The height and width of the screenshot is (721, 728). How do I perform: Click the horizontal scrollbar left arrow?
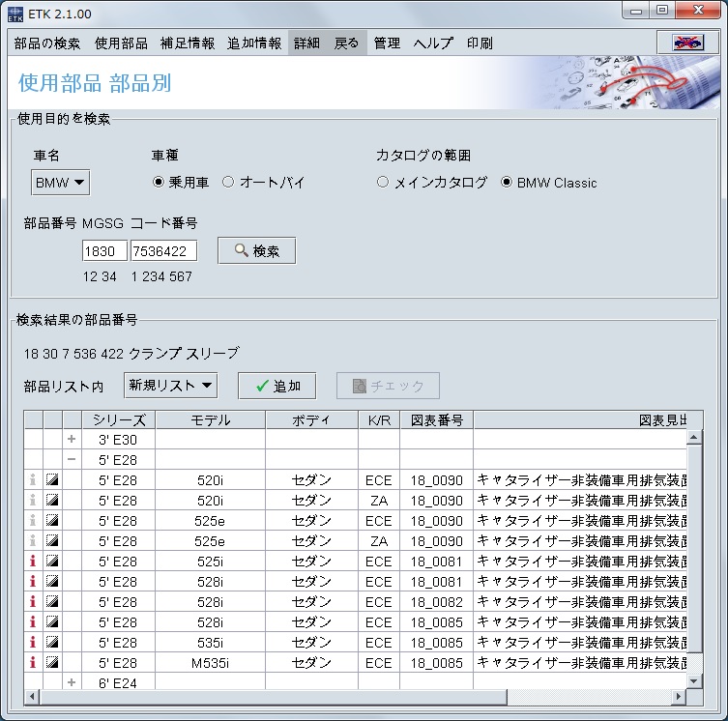point(32,697)
